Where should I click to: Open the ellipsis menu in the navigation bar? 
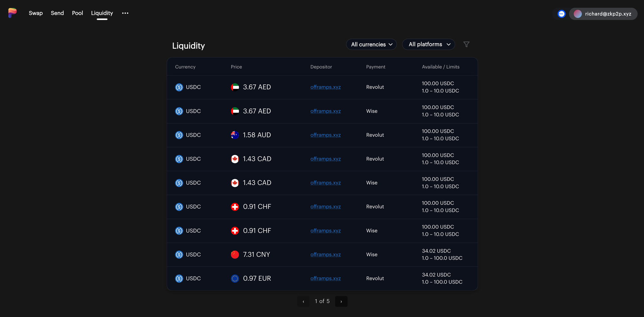click(125, 13)
